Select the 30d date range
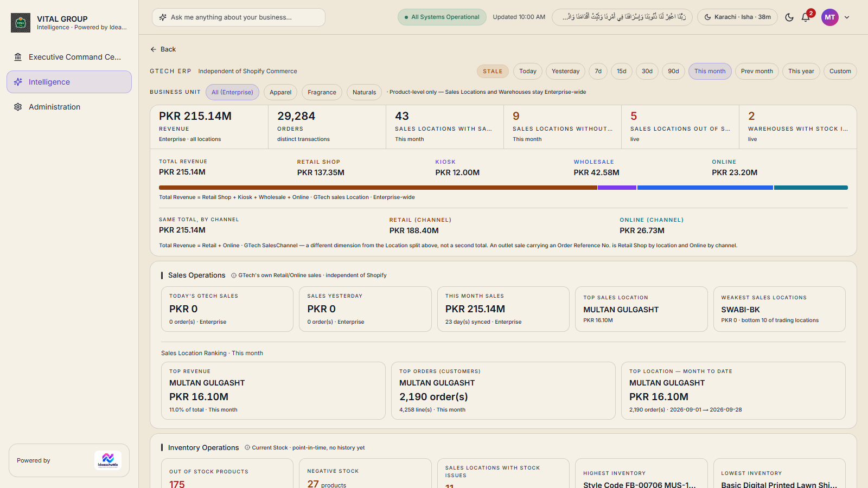Viewport: 868px width, 488px height. coord(647,71)
